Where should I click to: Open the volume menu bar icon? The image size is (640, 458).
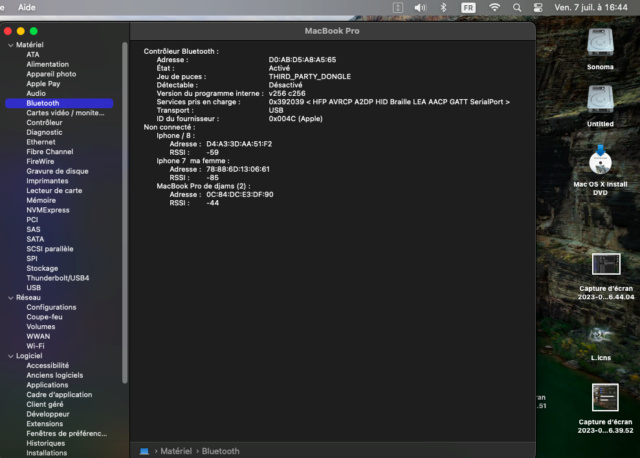click(x=420, y=7)
